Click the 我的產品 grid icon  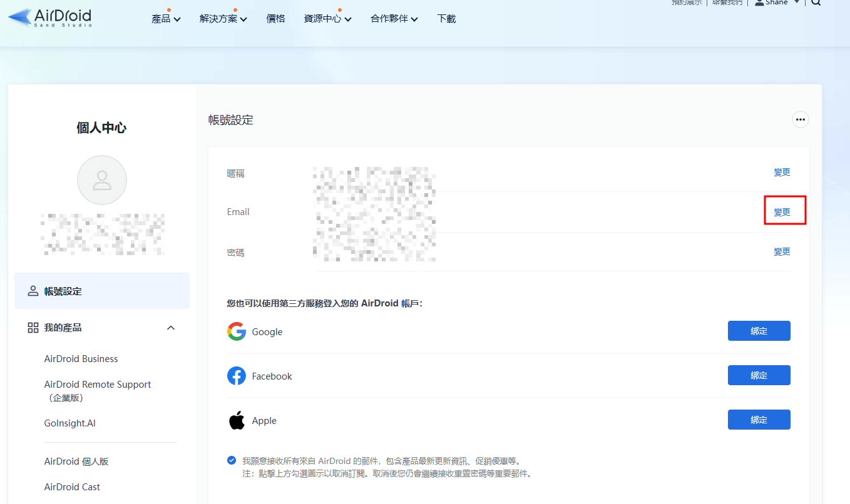pyautogui.click(x=33, y=328)
